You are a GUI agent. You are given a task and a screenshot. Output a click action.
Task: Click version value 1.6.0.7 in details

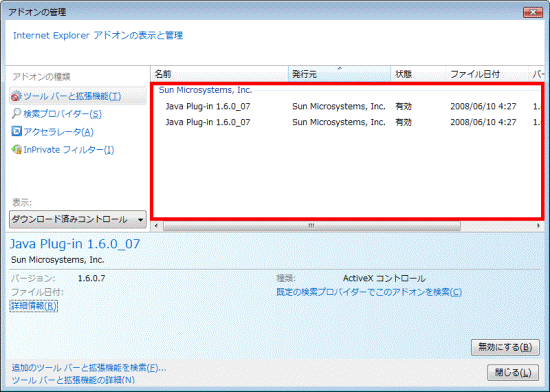point(91,278)
